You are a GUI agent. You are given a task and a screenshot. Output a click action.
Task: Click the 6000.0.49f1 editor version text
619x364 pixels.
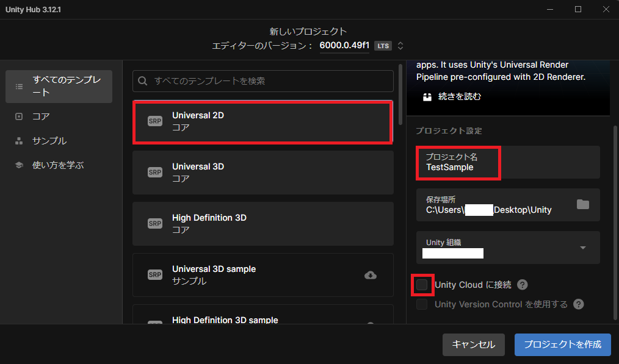coord(344,45)
